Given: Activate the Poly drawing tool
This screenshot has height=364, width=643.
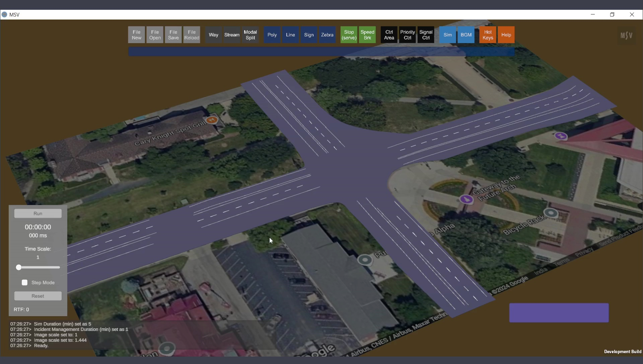Looking at the screenshot, I should pos(272,35).
